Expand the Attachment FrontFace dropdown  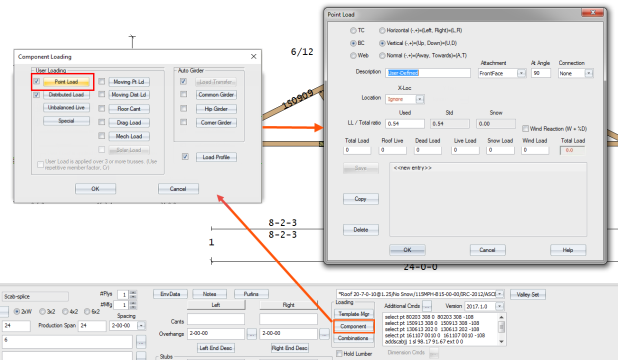[521, 73]
